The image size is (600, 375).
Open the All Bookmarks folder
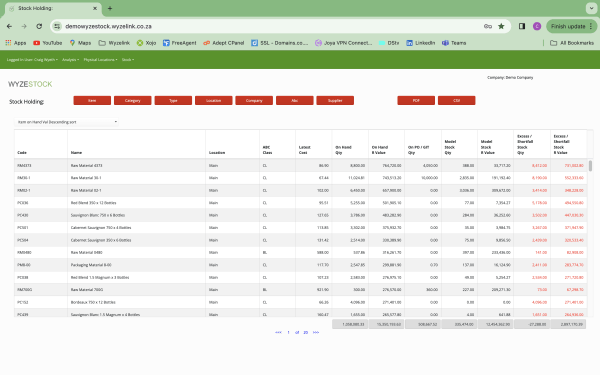pos(572,43)
